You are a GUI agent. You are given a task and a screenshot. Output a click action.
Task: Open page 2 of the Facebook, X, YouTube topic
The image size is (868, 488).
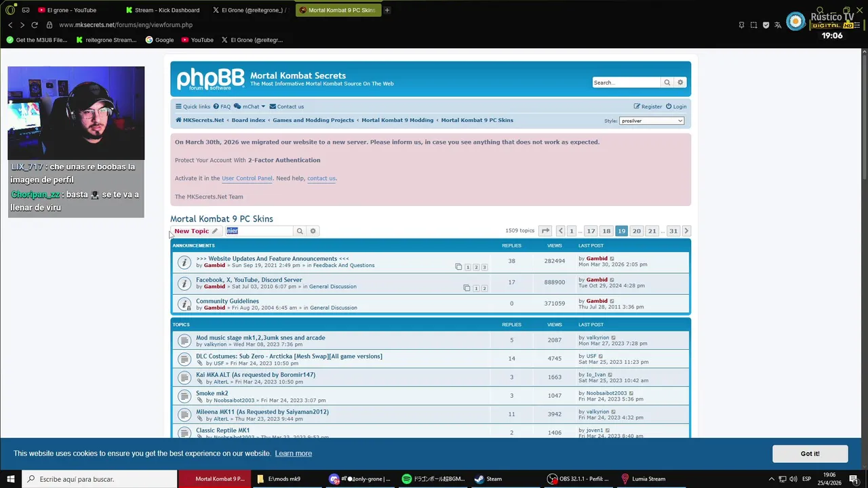484,289
